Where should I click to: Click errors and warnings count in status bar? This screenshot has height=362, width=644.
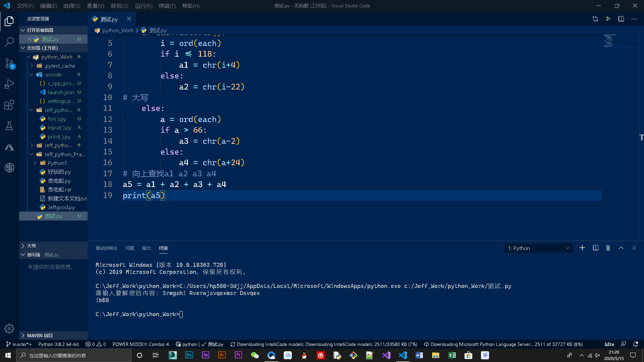click(x=96, y=344)
